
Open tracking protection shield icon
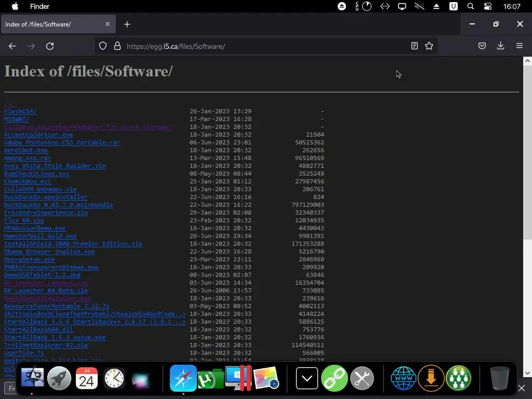(x=103, y=46)
